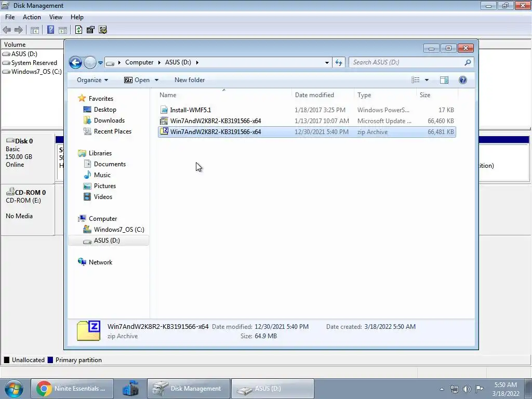Click the Explorer forward navigation button
The width and height of the screenshot is (532, 399).
[x=90, y=62]
